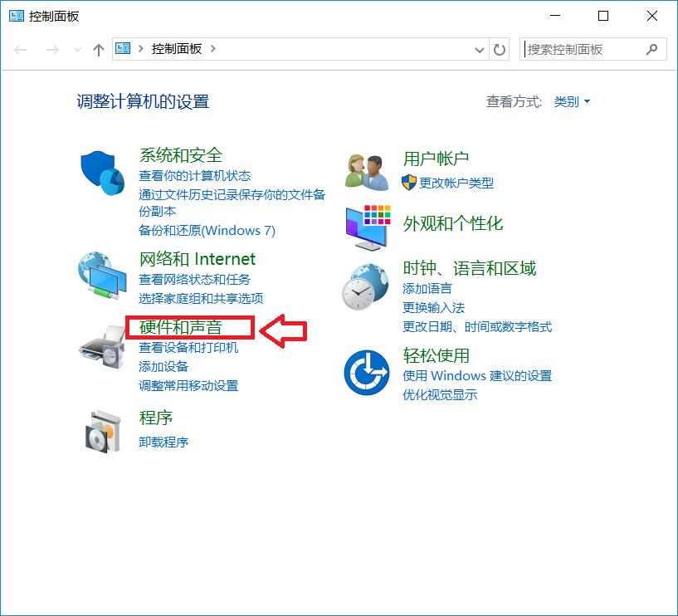
Task: Open the address bar history dropdown
Action: (480, 49)
